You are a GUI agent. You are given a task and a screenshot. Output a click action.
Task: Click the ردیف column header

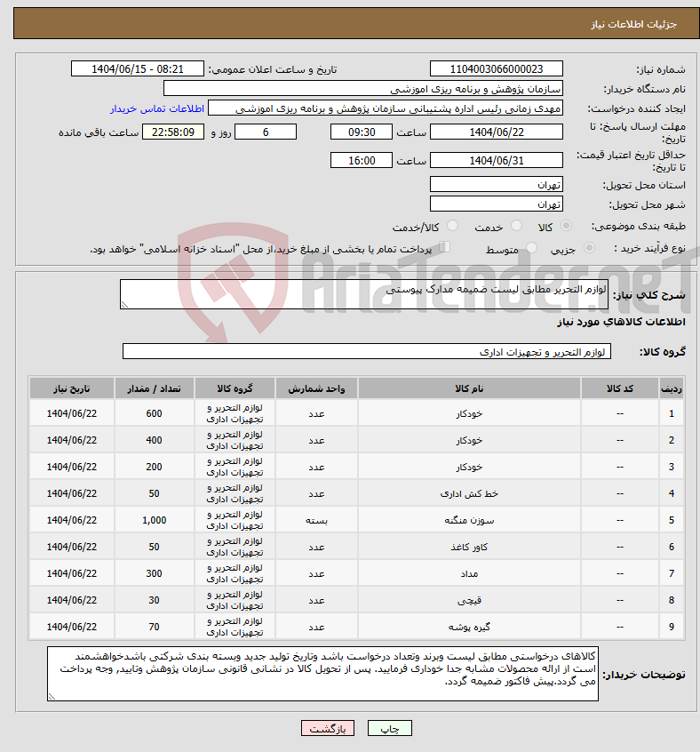pyautogui.click(x=672, y=388)
